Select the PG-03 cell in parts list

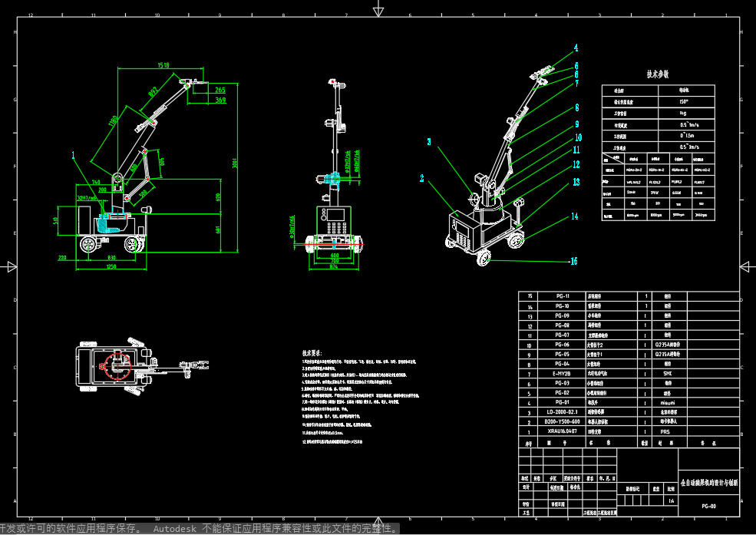pos(562,383)
